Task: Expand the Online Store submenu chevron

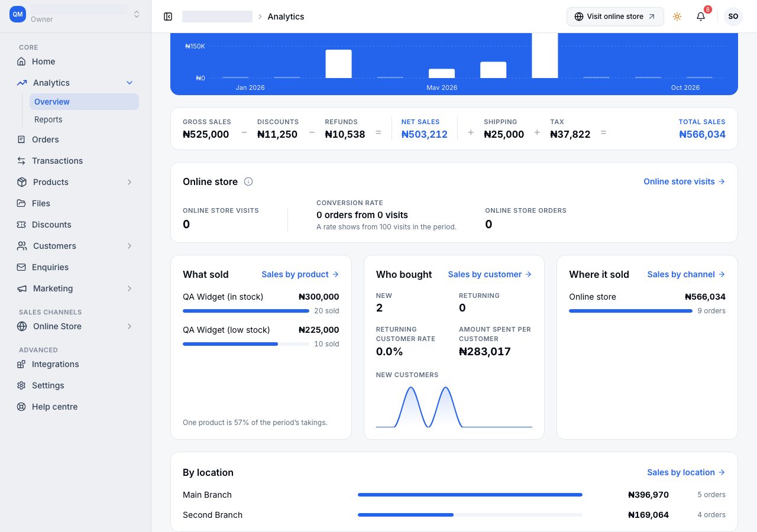Action: point(130,326)
